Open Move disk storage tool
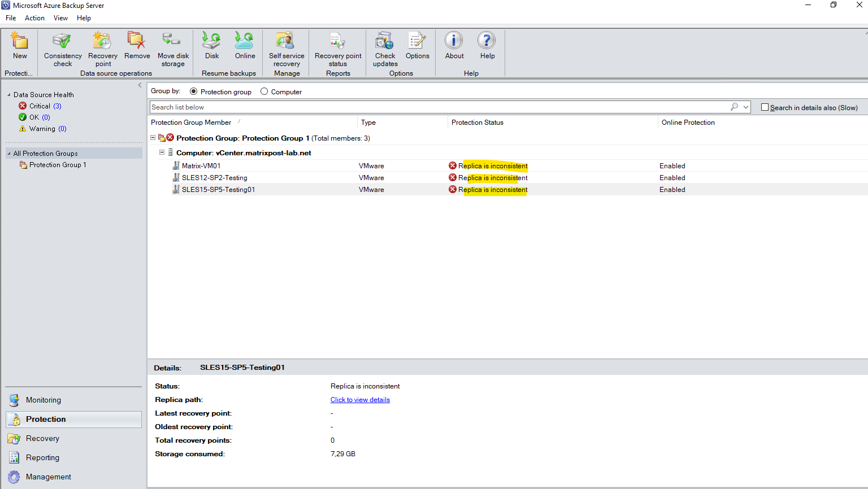 pos(172,39)
